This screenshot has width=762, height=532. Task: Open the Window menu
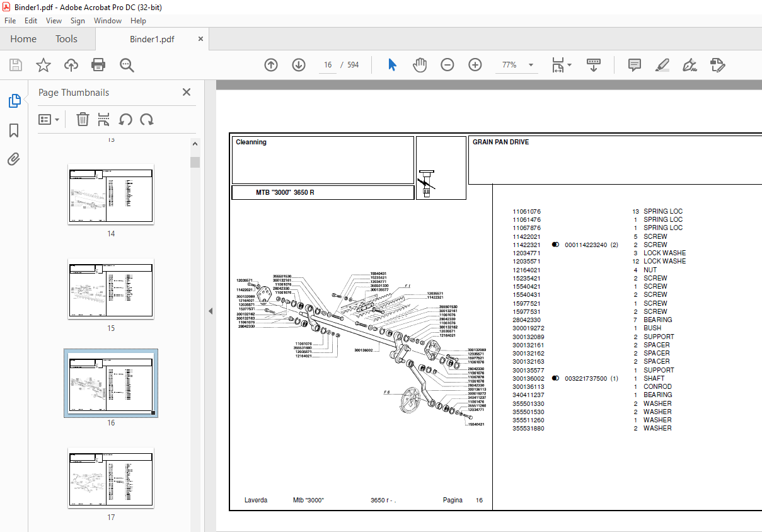108,21
